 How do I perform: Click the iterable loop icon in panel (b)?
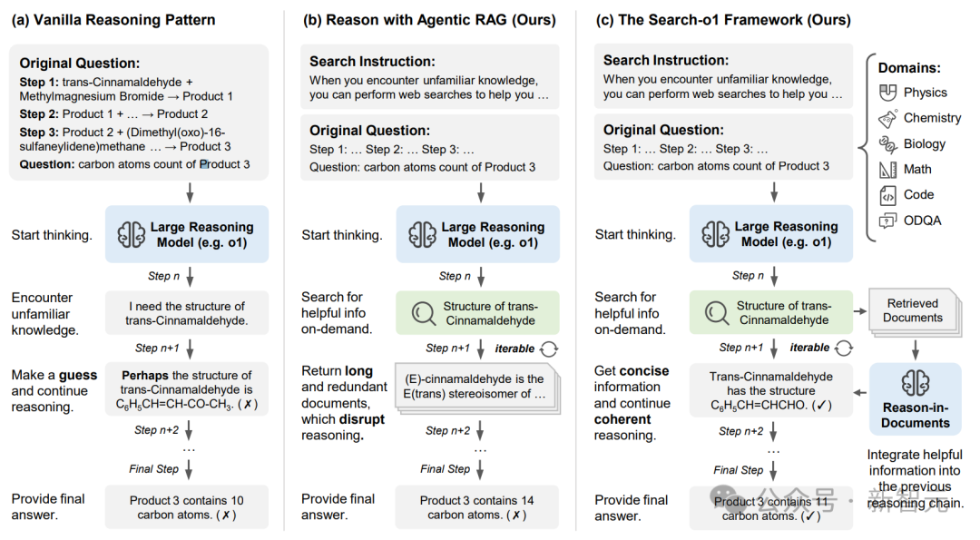pos(549,349)
